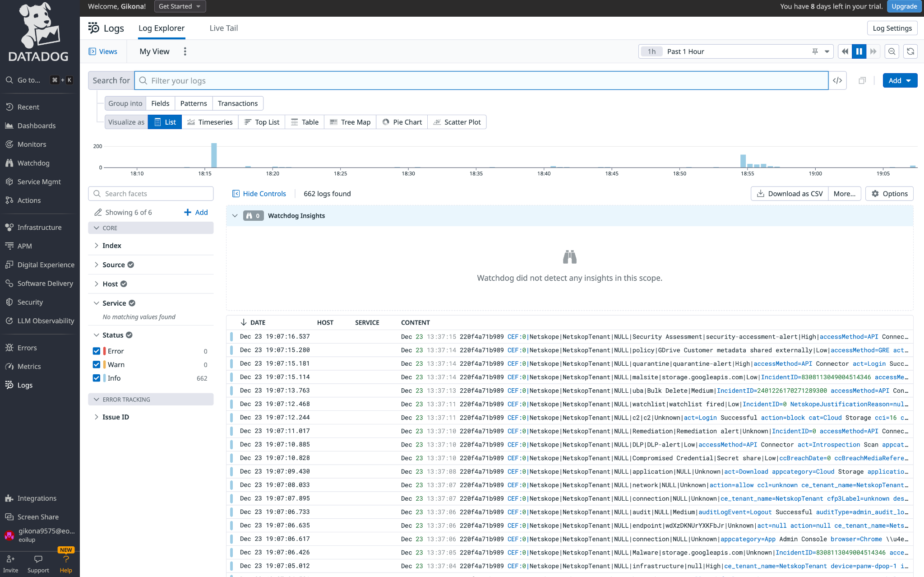Pause the live log stream
The width and height of the screenshot is (924, 577).
pos(859,51)
